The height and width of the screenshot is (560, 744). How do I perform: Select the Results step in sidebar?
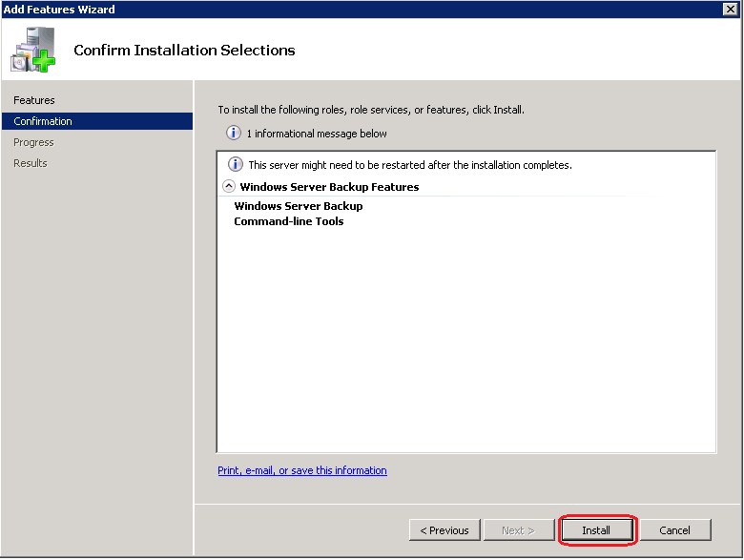[x=31, y=163]
